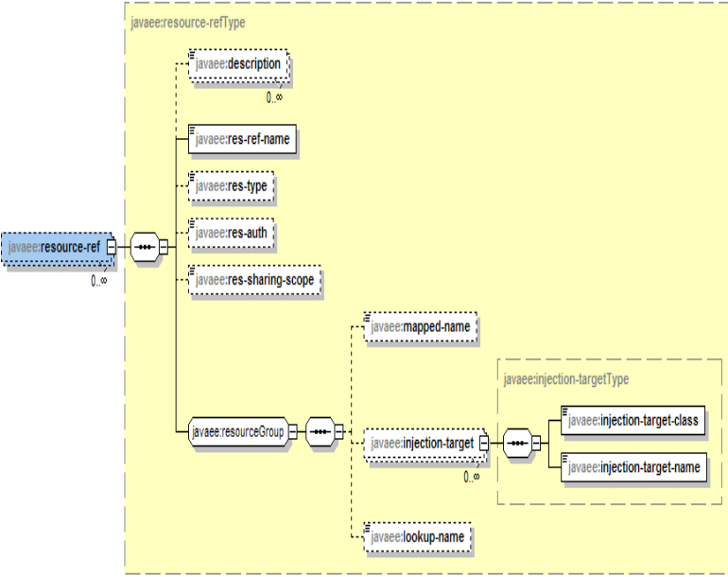The width and height of the screenshot is (728, 577).
Task: Click the 0..∞ cardinality under resource-ref
Action: click(x=99, y=281)
